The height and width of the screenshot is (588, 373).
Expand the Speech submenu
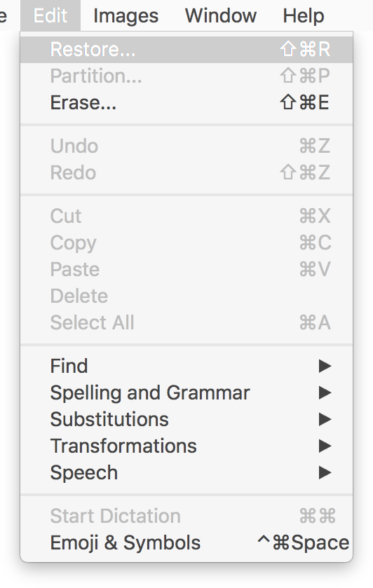click(186, 472)
